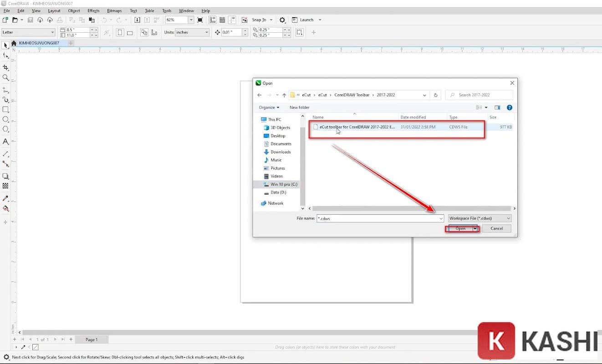Select the Polygon tool

[x=5, y=129]
